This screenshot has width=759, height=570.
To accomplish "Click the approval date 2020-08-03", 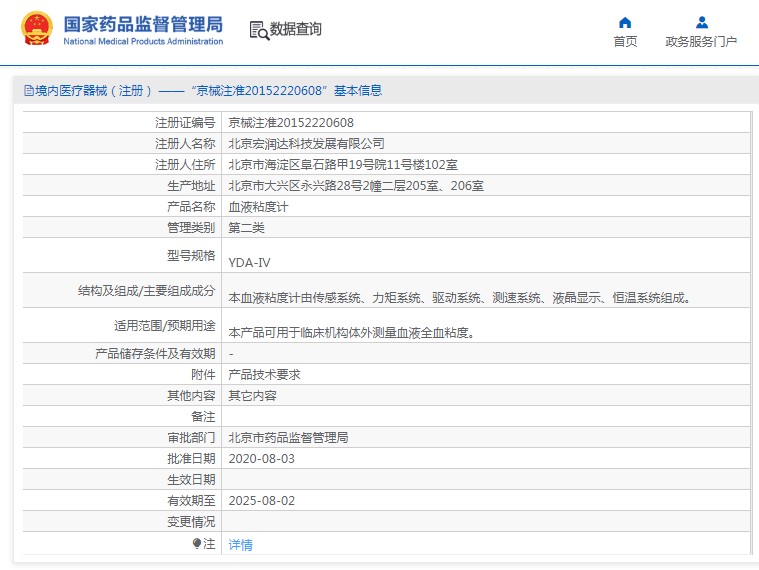I will [262, 458].
